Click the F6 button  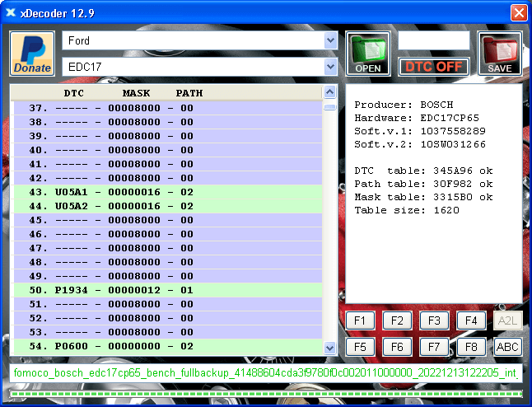pyautogui.click(x=397, y=347)
